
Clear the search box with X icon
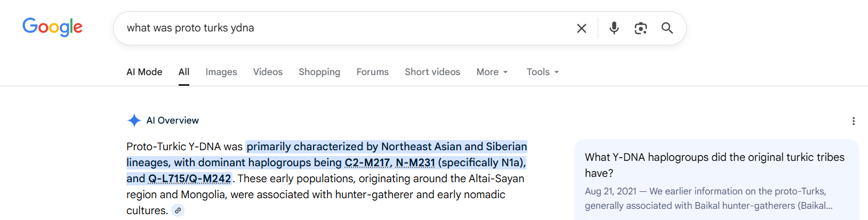coord(581,28)
